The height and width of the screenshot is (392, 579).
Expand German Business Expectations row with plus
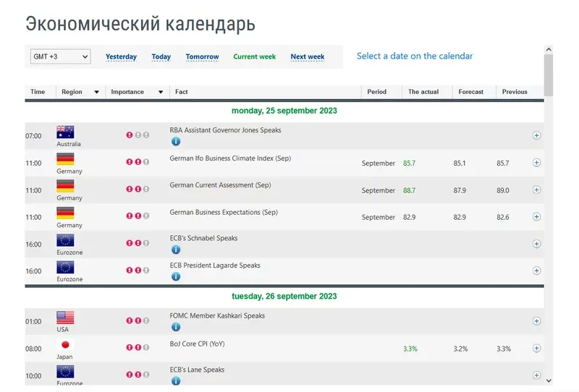point(536,217)
